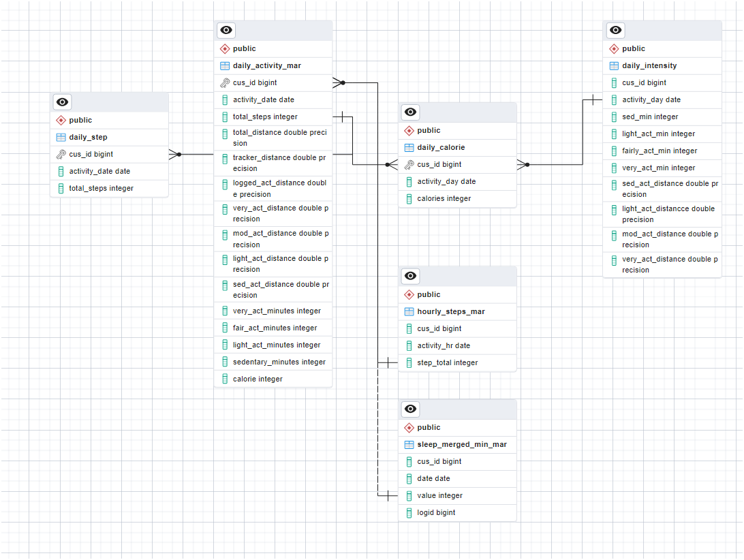
Task: Click the key icon beside cus_id in daily_step
Action: coord(60,154)
